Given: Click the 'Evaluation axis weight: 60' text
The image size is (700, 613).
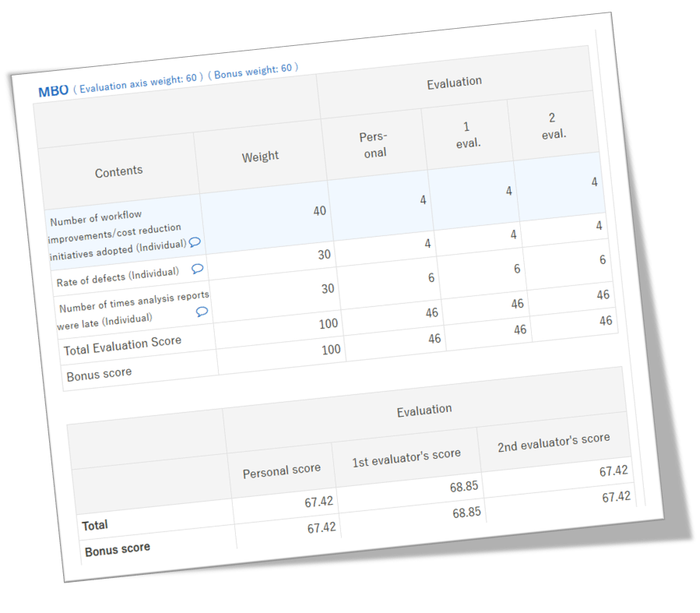Looking at the screenshot, I should (x=138, y=82).
